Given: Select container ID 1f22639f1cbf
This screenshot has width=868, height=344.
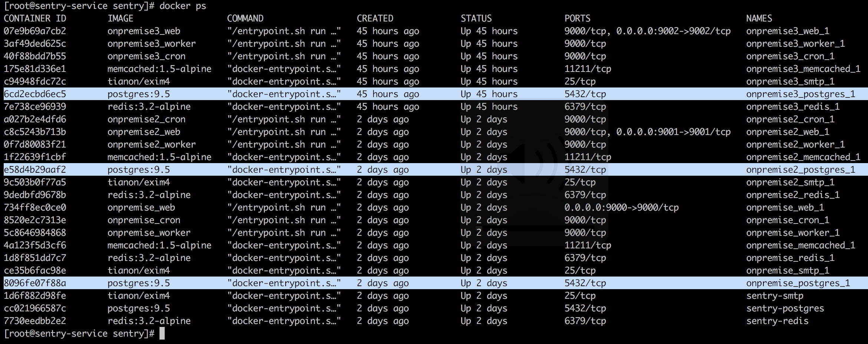Looking at the screenshot, I should pos(35,157).
